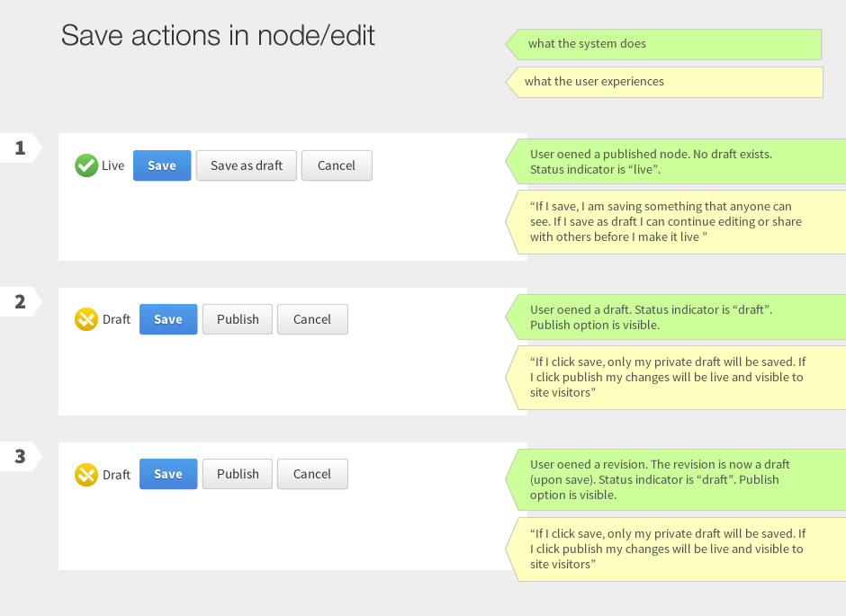Select step marker 3 on the left edge
846x616 pixels.
coord(20,457)
